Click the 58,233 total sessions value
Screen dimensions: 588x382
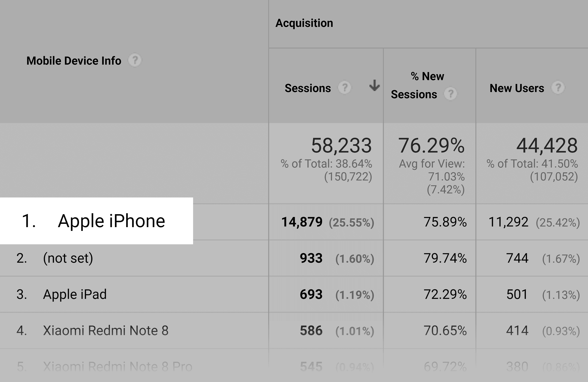tap(342, 145)
